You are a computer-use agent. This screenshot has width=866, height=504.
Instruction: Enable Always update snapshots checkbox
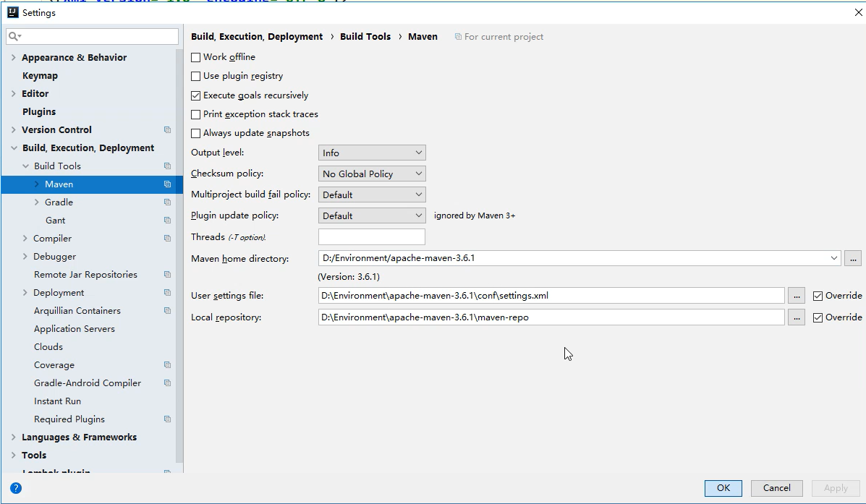(x=195, y=133)
